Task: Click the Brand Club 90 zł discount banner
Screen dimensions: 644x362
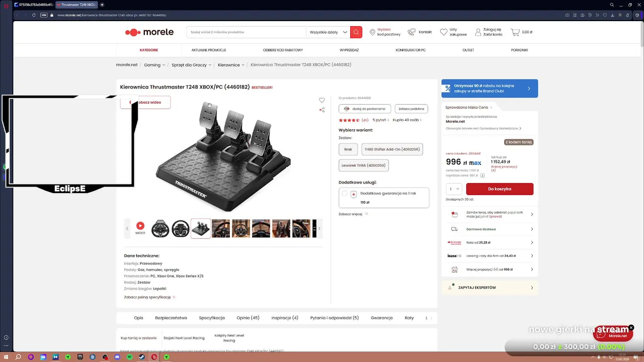Action: click(490, 88)
